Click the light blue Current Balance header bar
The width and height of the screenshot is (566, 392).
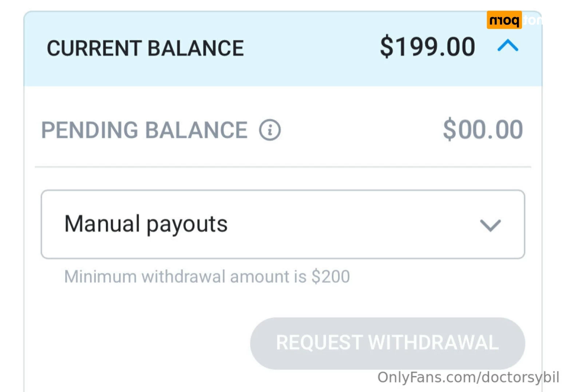click(x=283, y=49)
